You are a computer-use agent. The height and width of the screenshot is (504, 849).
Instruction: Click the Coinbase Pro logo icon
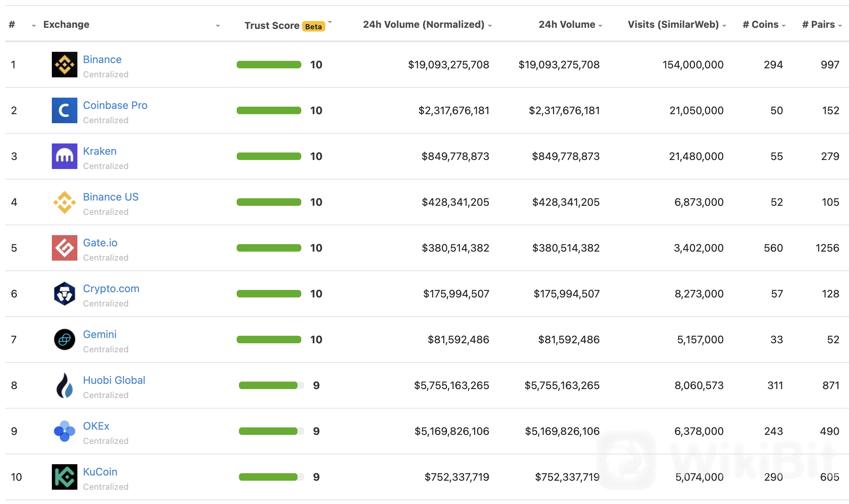(65, 110)
